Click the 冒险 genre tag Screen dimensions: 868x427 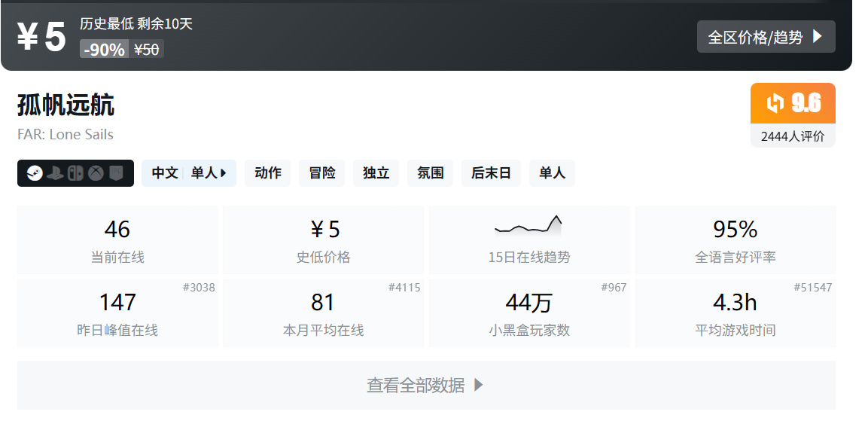tap(321, 173)
